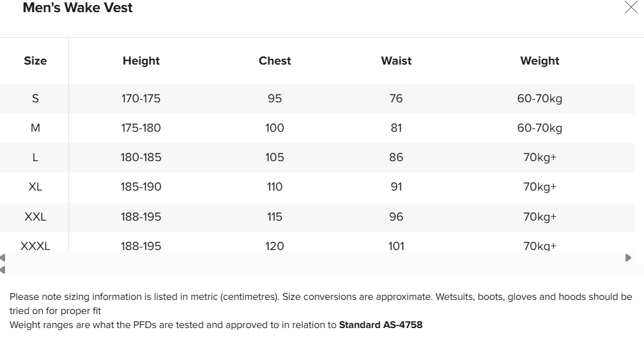The image size is (644, 337).
Task: Click the M size row label
Action: coord(35,128)
